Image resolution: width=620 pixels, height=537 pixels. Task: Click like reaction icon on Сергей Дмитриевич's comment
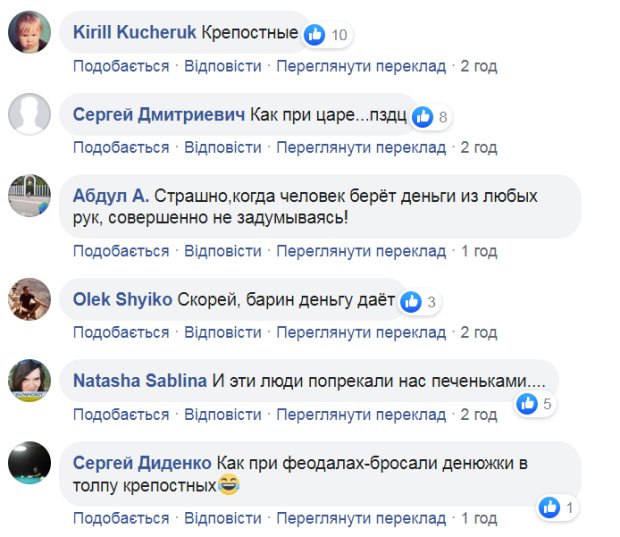(x=423, y=117)
